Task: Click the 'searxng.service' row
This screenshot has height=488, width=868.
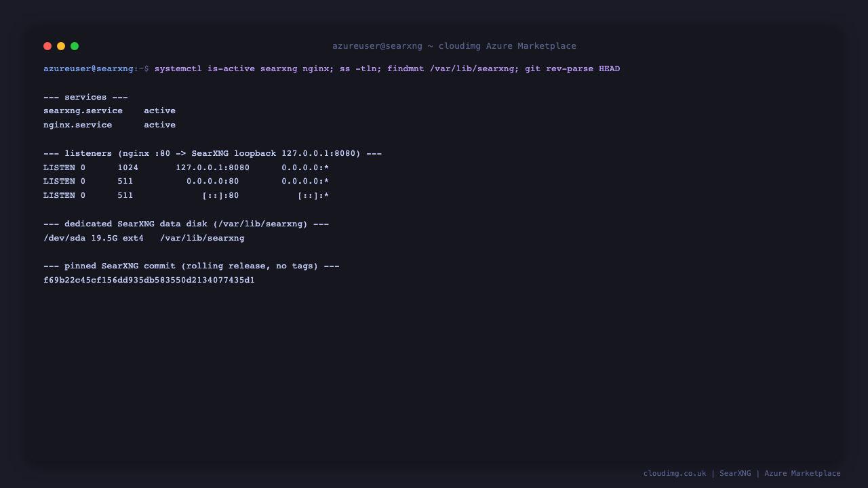Action: click(109, 111)
